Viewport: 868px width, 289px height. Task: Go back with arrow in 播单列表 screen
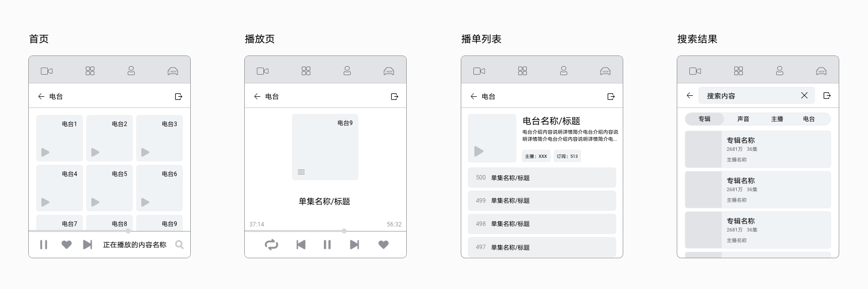click(474, 96)
